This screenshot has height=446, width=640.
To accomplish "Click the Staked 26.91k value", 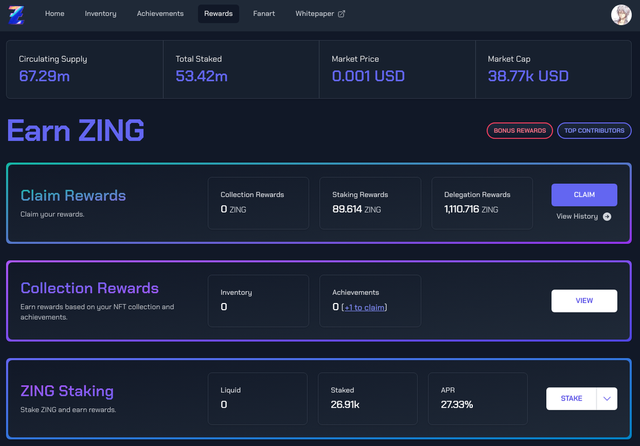I will pos(345,405).
